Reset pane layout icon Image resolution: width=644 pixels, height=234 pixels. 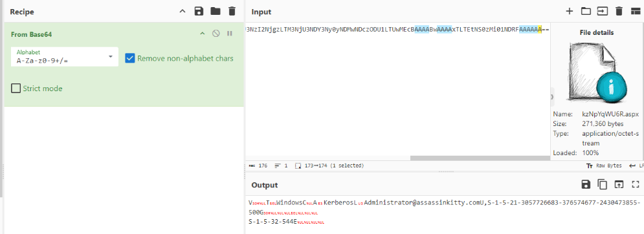(x=636, y=12)
